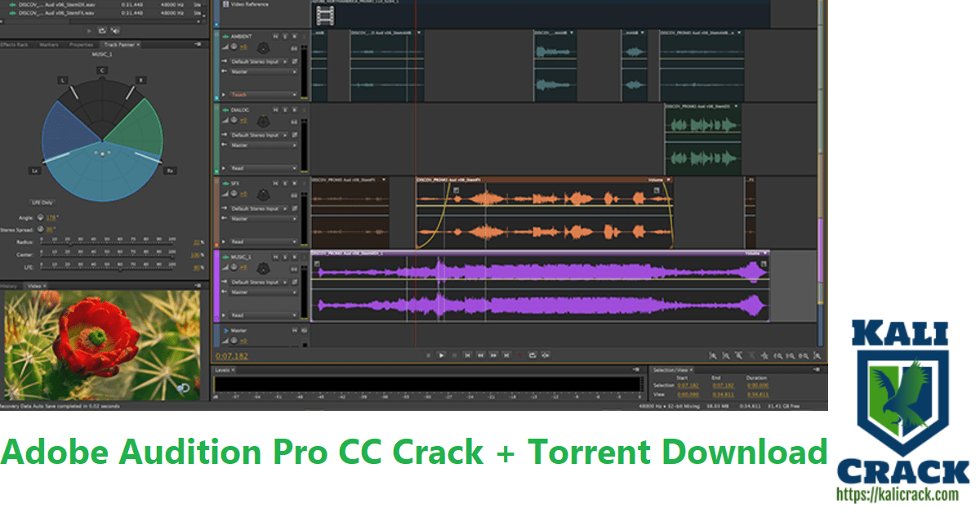Open AMBIENT track Default Stereo Input dropdown
The height and width of the screenshot is (513, 980).
(259, 61)
